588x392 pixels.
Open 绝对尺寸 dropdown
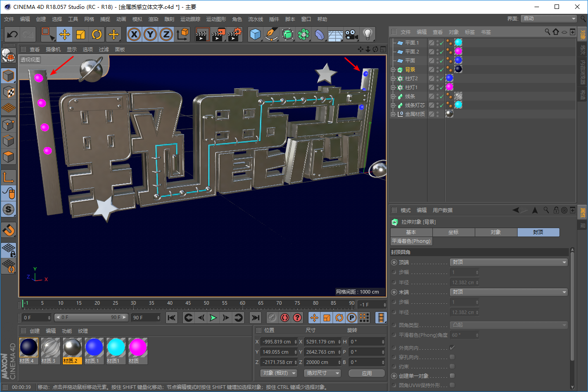pyautogui.click(x=323, y=373)
